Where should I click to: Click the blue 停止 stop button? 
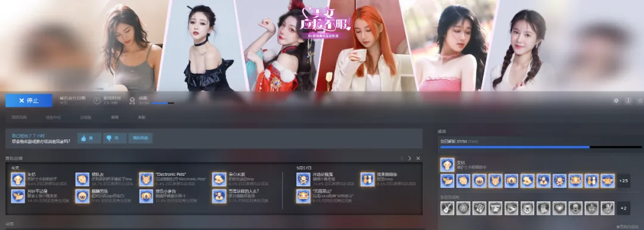click(29, 101)
